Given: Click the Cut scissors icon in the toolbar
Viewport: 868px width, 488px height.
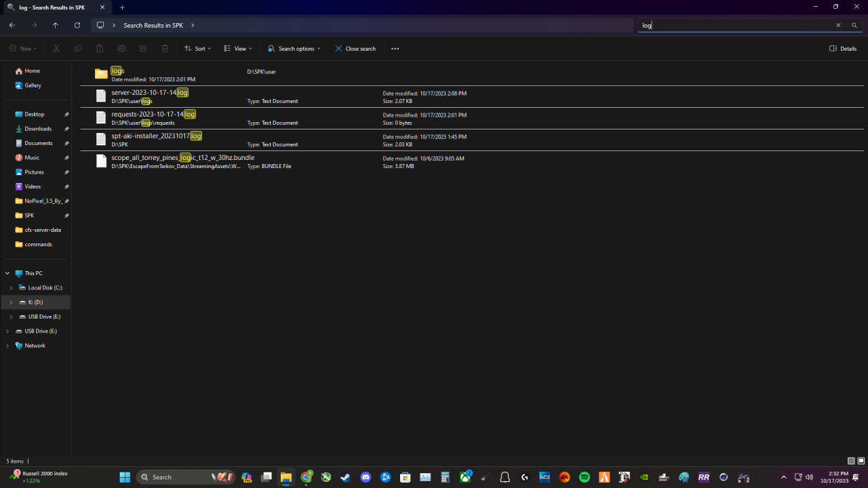Looking at the screenshot, I should (56, 49).
